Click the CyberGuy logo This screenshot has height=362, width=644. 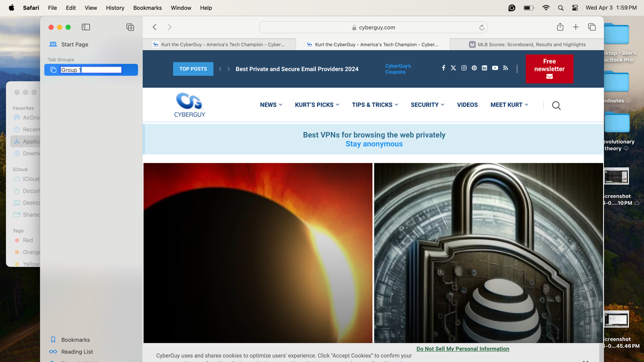[x=189, y=105]
